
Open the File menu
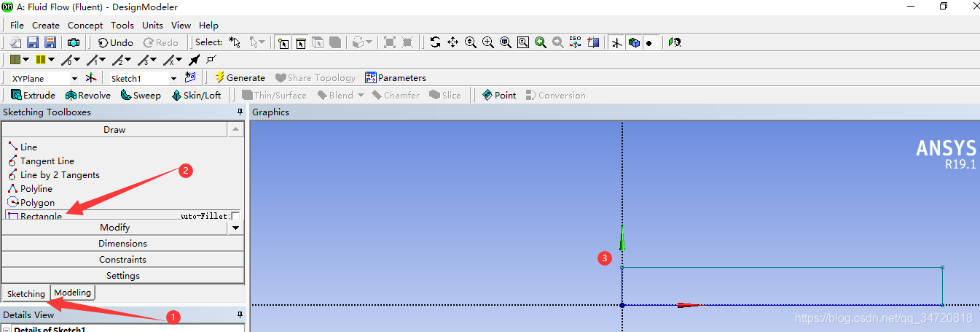[17, 25]
